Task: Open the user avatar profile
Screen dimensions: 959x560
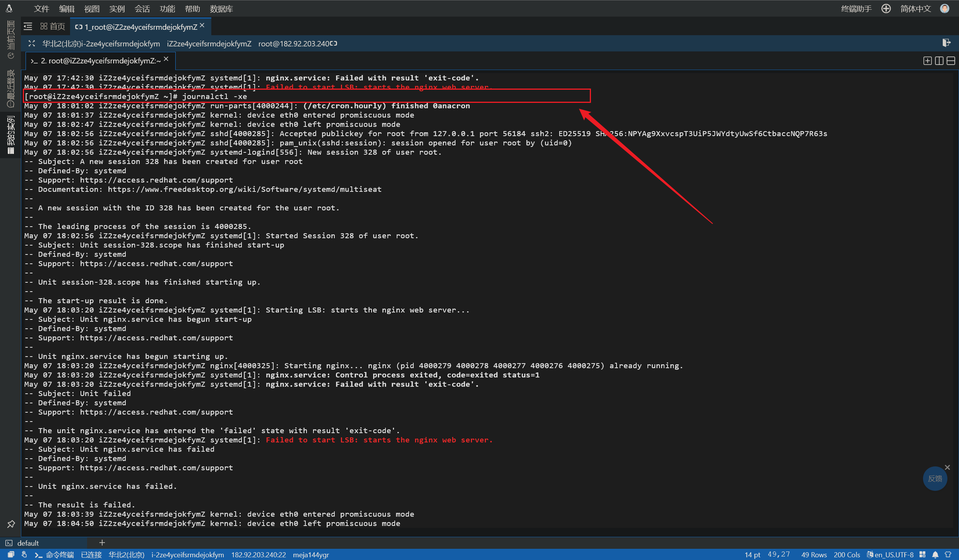Action: pos(945,9)
